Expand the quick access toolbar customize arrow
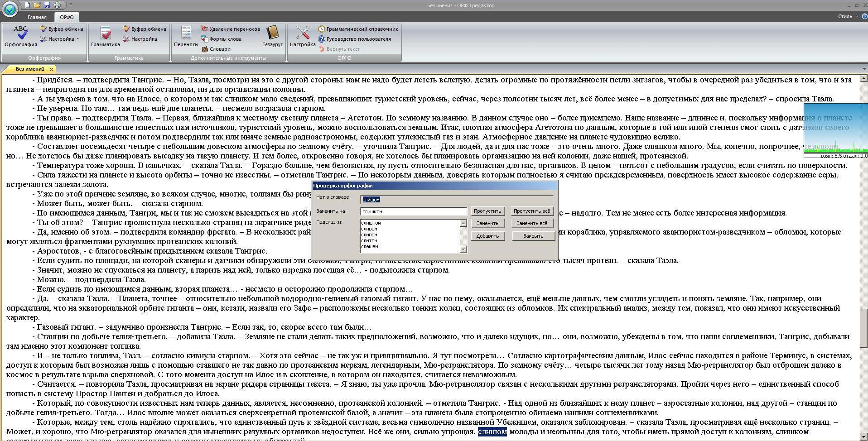This screenshot has height=441, width=868. coord(71,5)
